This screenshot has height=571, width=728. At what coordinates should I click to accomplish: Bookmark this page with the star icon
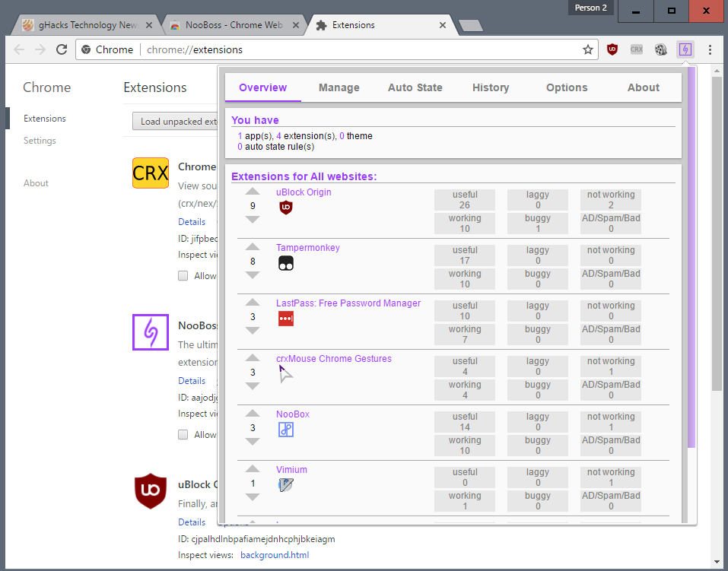tap(588, 49)
